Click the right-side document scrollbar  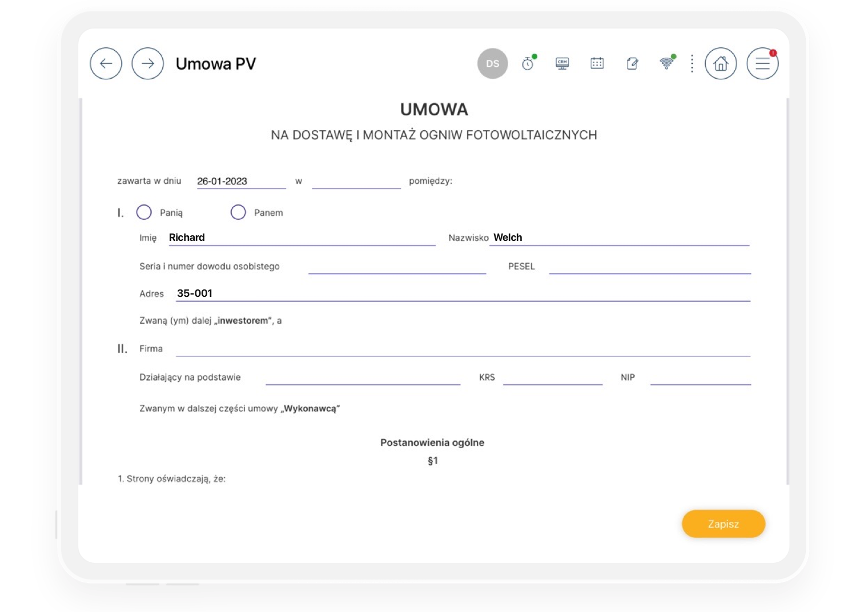[x=787, y=291]
